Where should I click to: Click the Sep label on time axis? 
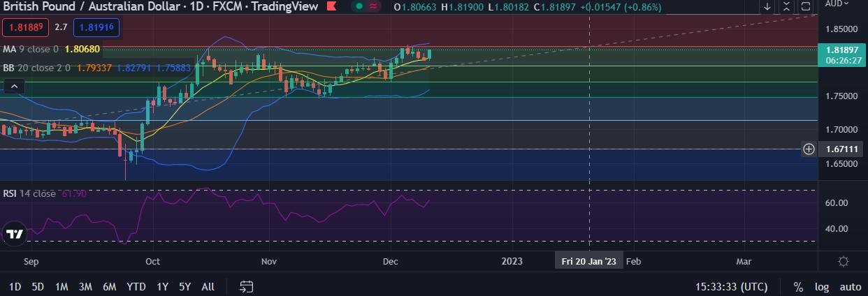(31, 261)
